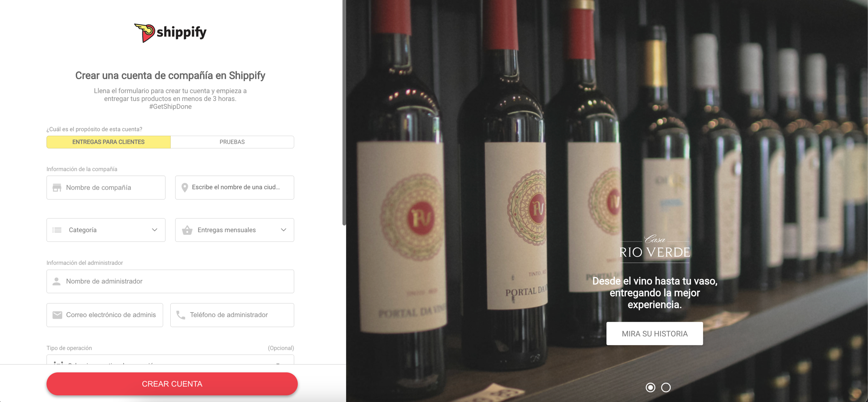Screen dimensions: 868x402
Task: Click the list icon beside Categoría
Action: pyautogui.click(x=57, y=230)
